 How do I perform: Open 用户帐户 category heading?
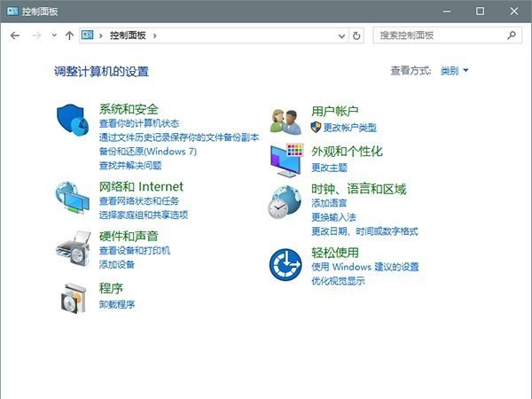335,111
